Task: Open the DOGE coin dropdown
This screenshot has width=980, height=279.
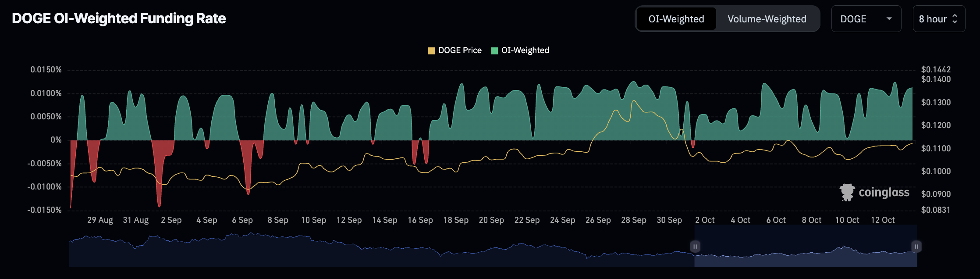Action: tap(866, 19)
